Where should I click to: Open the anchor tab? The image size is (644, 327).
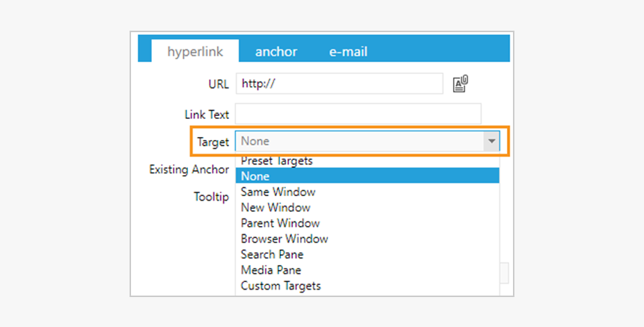276,52
